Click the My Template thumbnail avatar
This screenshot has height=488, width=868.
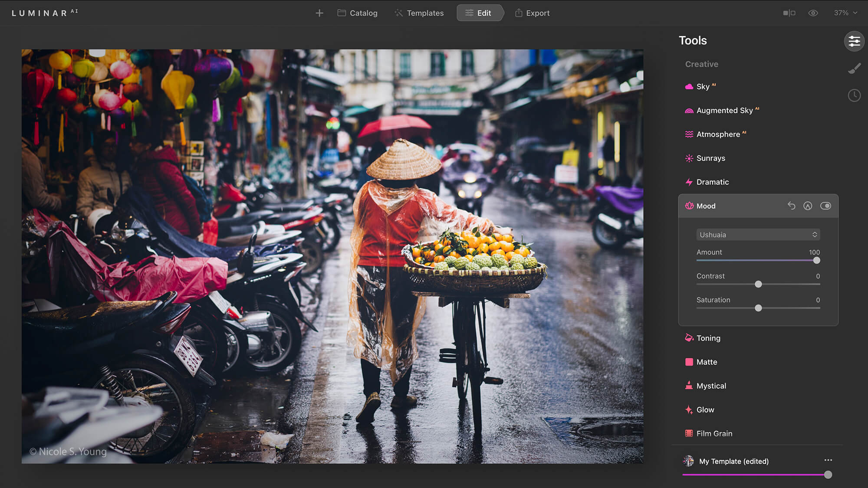point(688,461)
